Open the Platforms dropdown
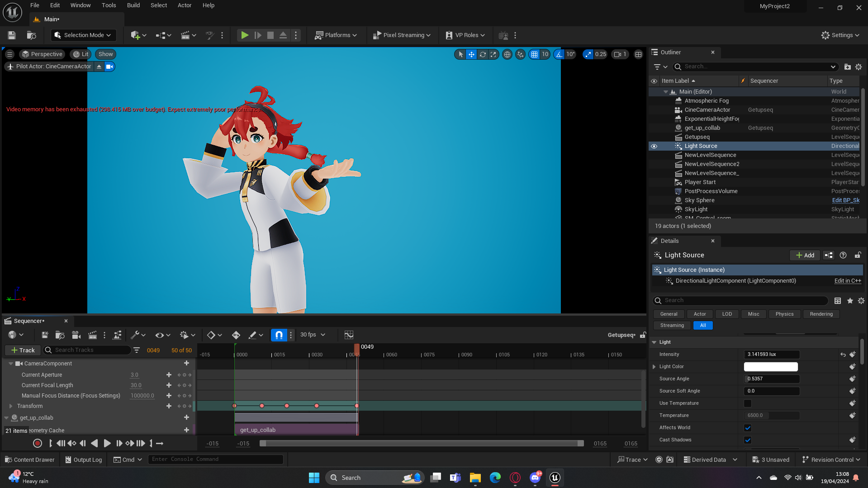This screenshot has height=488, width=868. [x=336, y=35]
